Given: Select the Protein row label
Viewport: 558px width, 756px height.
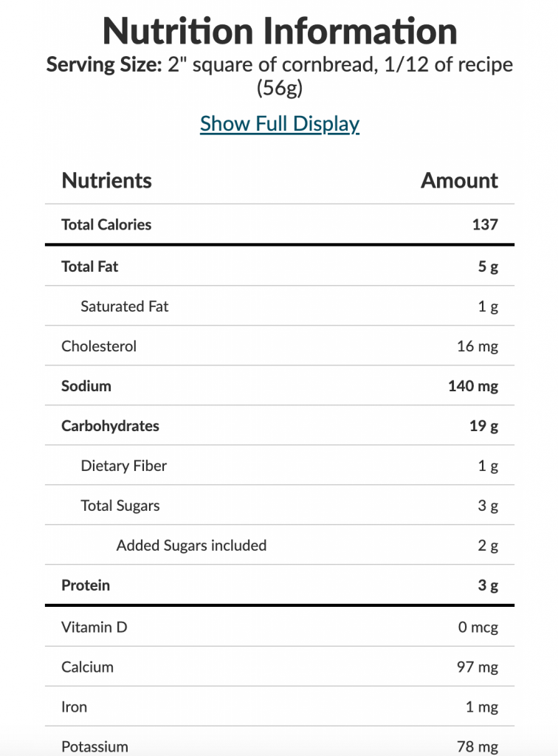Looking at the screenshot, I should [x=86, y=585].
